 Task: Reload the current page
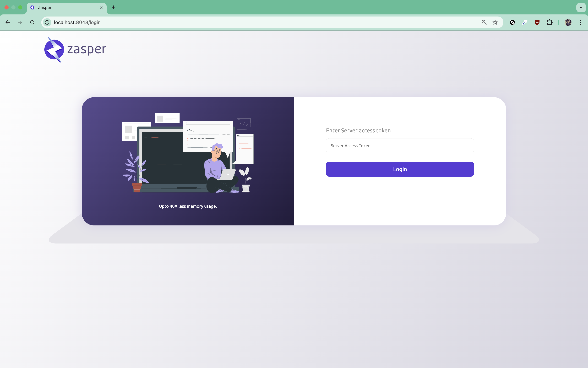pyautogui.click(x=32, y=22)
